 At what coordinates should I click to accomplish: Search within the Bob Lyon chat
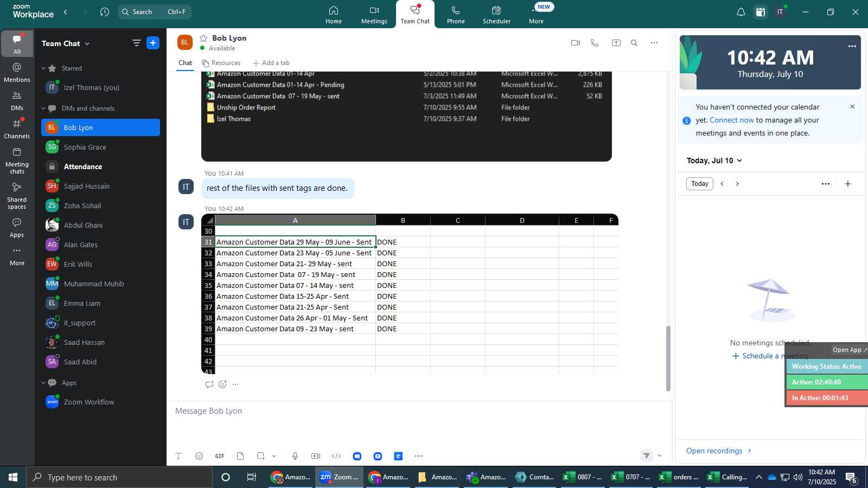(634, 43)
